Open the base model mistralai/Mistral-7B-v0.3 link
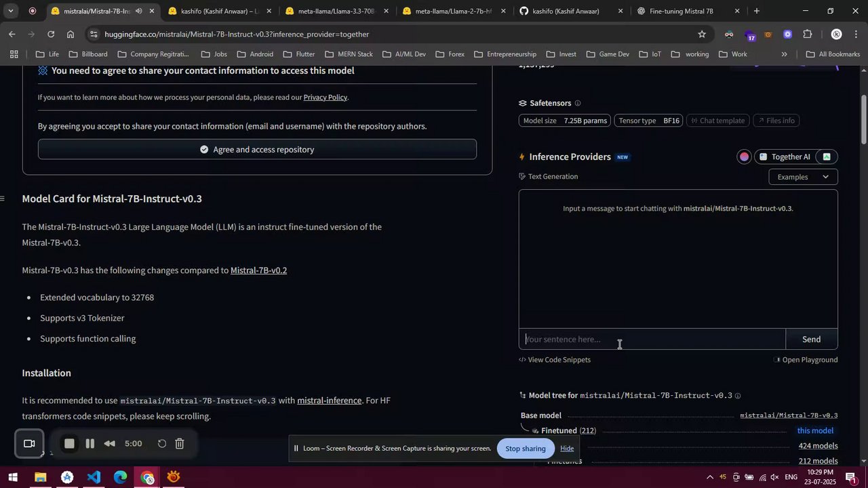 click(x=789, y=415)
